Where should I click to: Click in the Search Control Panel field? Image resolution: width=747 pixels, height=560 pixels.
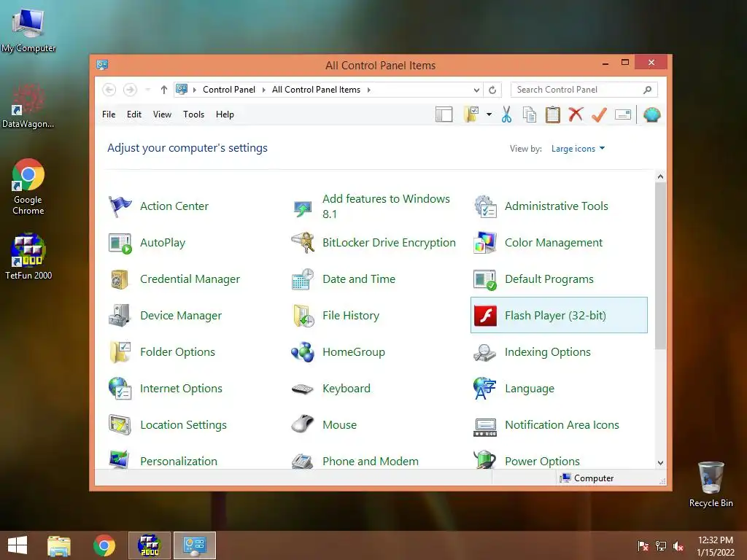tap(584, 90)
